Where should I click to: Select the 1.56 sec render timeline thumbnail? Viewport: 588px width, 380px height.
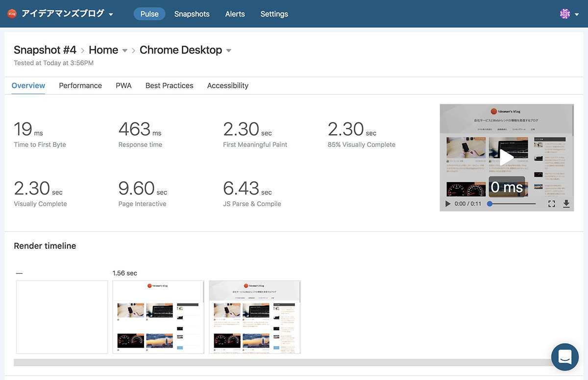158,317
